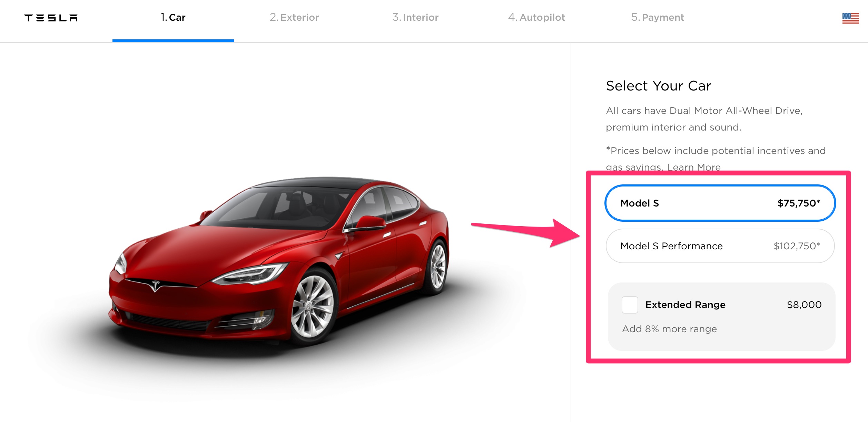Screen dimensions: 868x422
Task: Click the Extended Range label text
Action: 685,305
